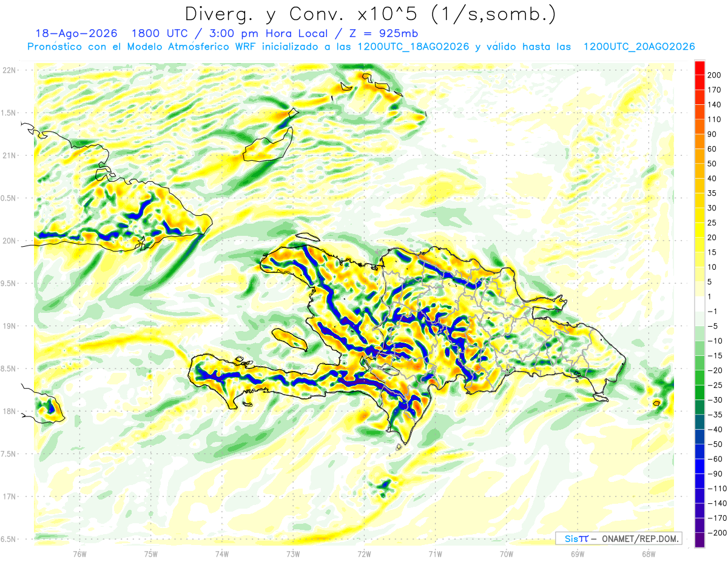
Task: Click the purple swatch below the -200 mark
Action: click(699, 540)
